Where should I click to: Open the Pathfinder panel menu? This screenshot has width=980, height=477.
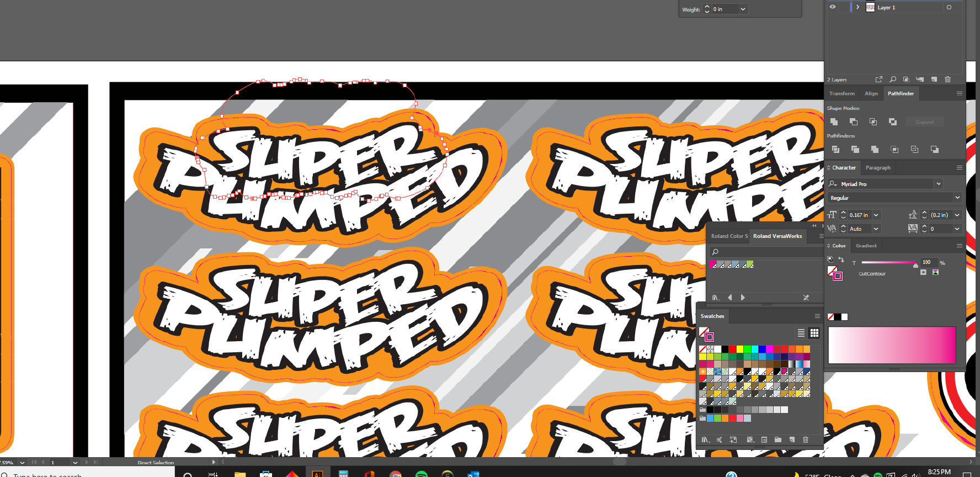point(960,94)
